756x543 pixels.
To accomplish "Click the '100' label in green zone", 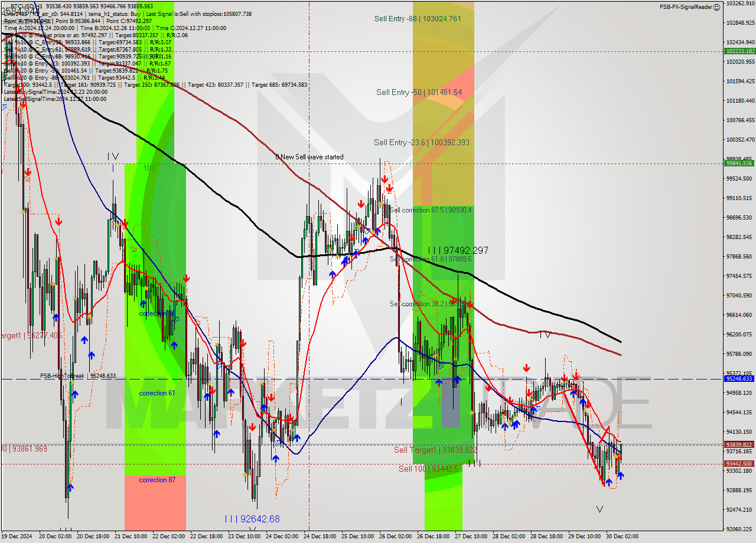I will 149,168.
